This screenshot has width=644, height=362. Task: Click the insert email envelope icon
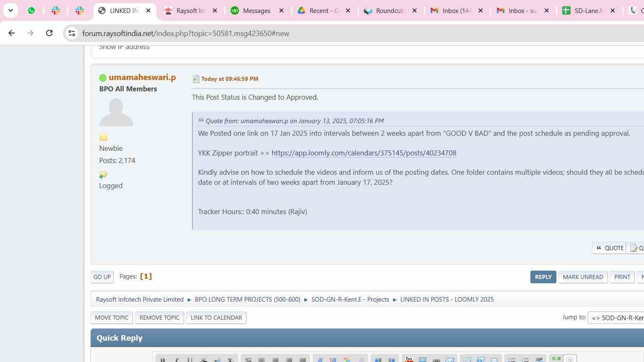tap(450, 359)
